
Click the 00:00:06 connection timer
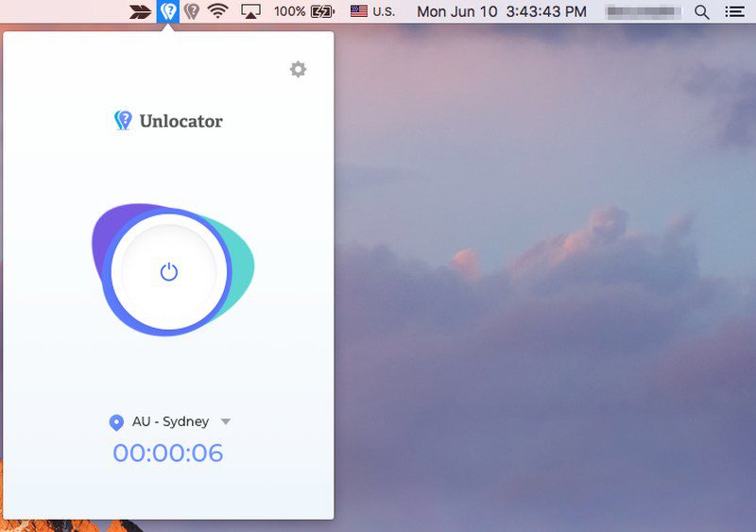(168, 453)
